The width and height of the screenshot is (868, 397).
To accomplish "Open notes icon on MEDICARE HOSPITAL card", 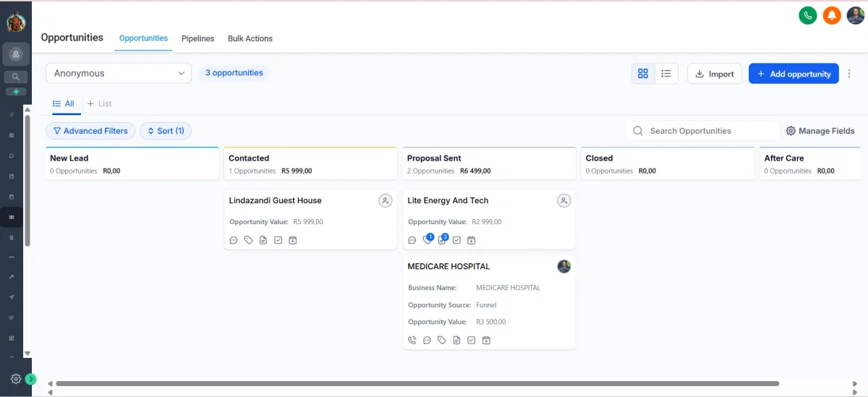I will (x=456, y=340).
